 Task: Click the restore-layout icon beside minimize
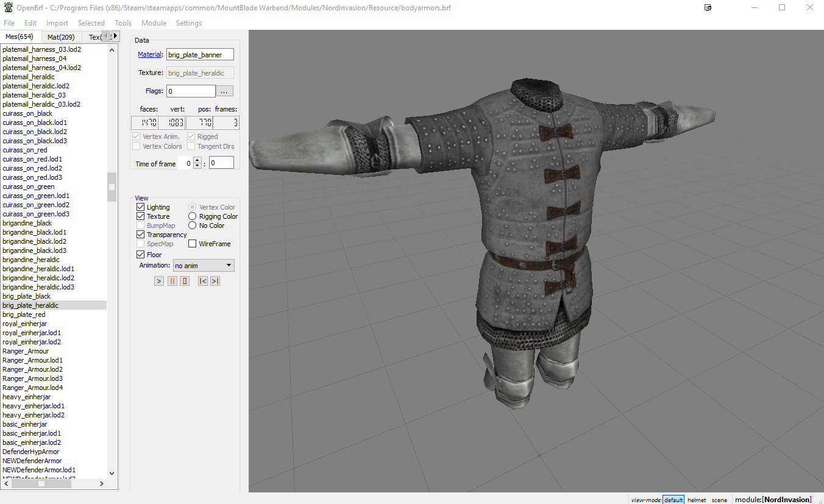(x=708, y=8)
